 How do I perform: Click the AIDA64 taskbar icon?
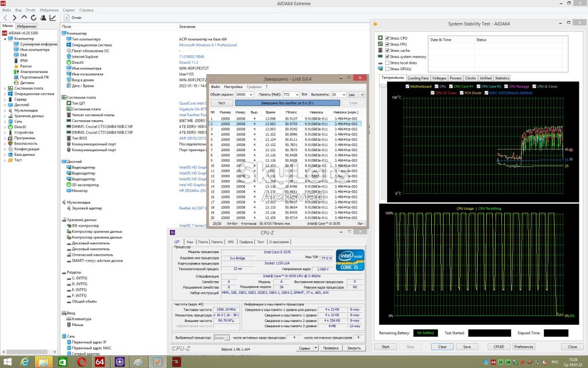click(100, 362)
